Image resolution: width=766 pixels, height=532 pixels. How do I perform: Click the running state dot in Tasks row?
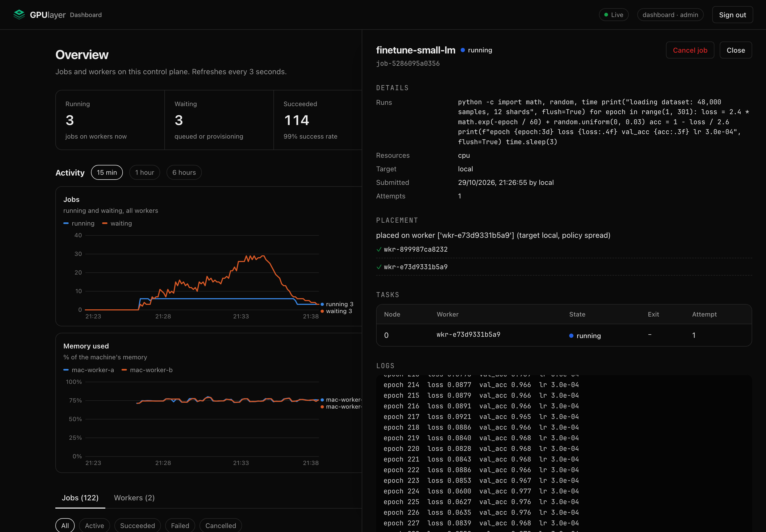[571, 336]
